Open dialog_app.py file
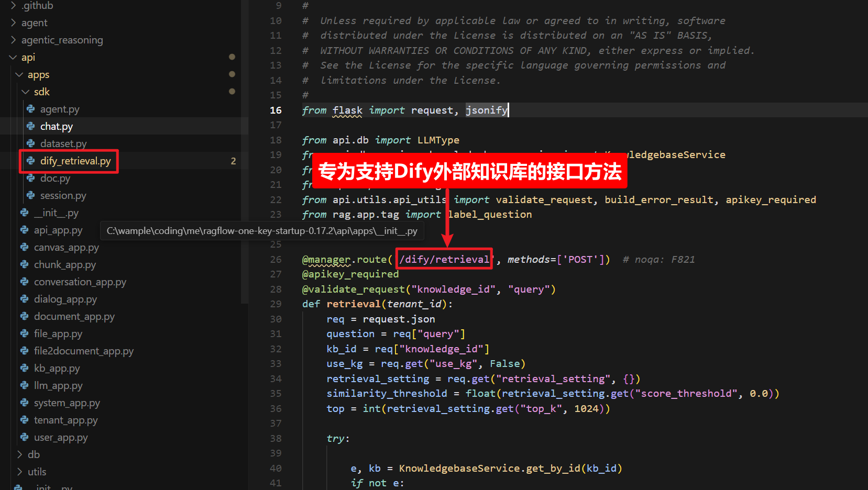The image size is (868, 490). pos(65,299)
